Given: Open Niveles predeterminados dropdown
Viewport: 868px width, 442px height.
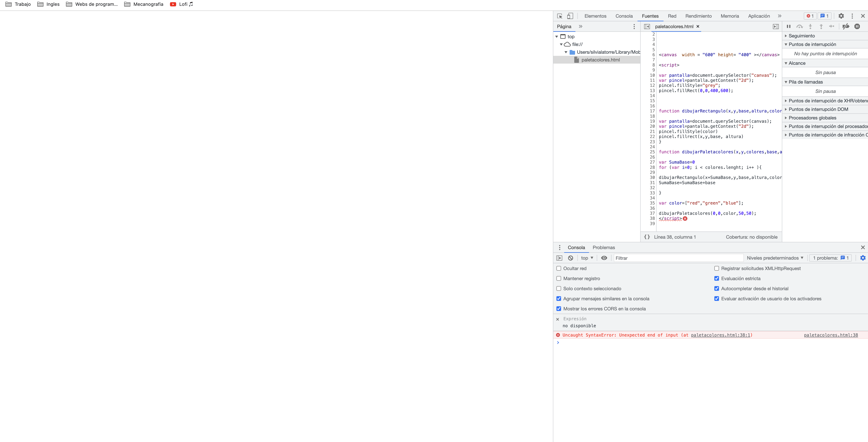Looking at the screenshot, I should (775, 258).
